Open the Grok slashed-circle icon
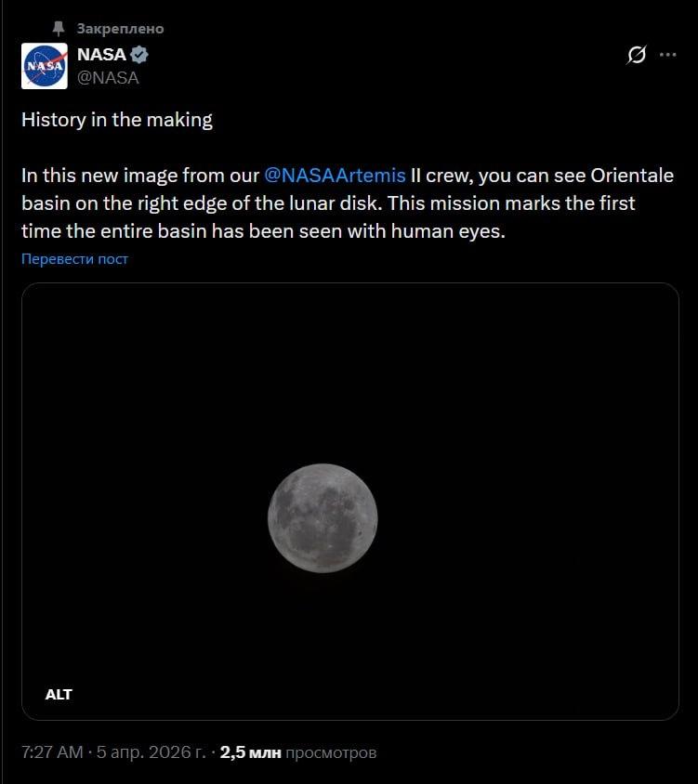The image size is (698, 784). 637,55
